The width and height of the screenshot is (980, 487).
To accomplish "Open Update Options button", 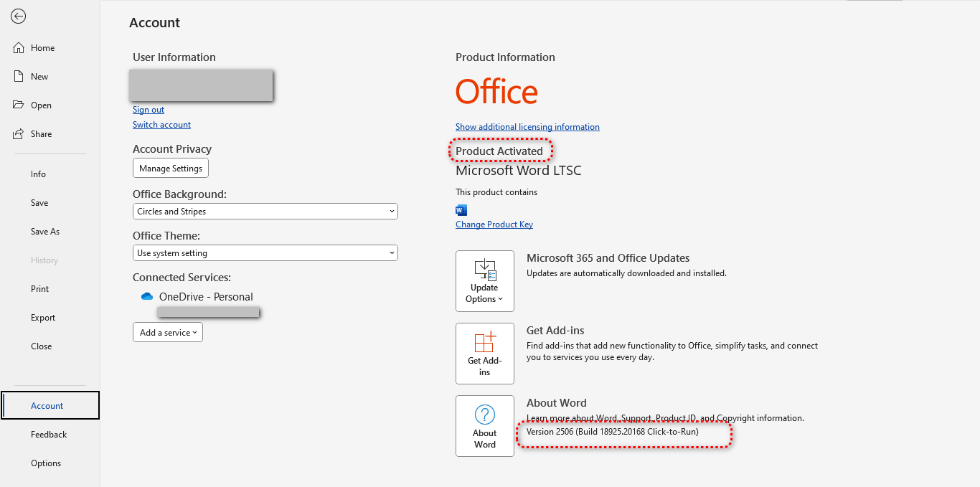I will pyautogui.click(x=485, y=281).
